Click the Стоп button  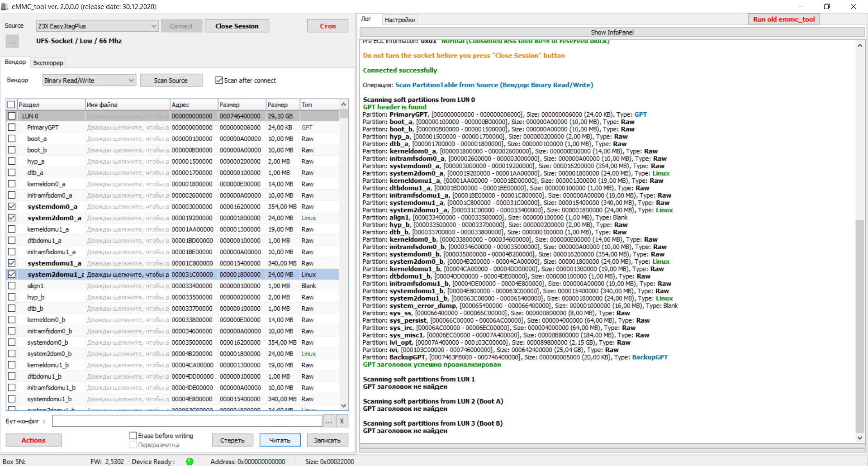pyautogui.click(x=328, y=26)
